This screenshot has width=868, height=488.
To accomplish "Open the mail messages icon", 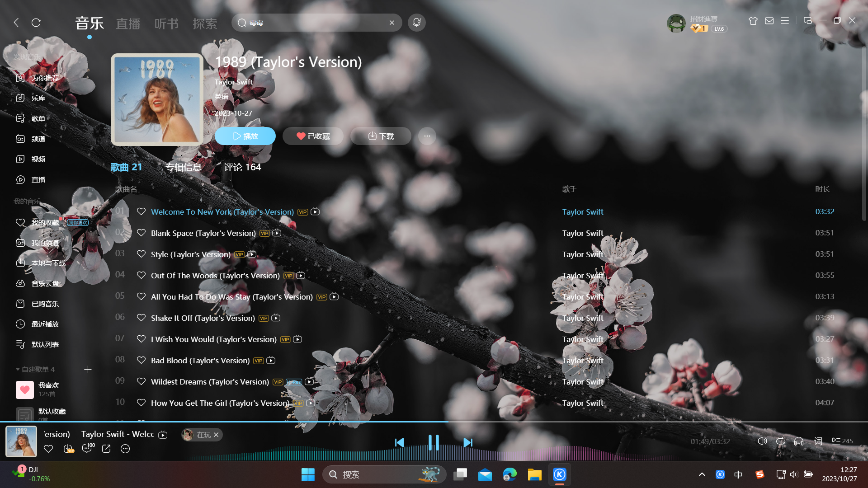I will (x=769, y=21).
